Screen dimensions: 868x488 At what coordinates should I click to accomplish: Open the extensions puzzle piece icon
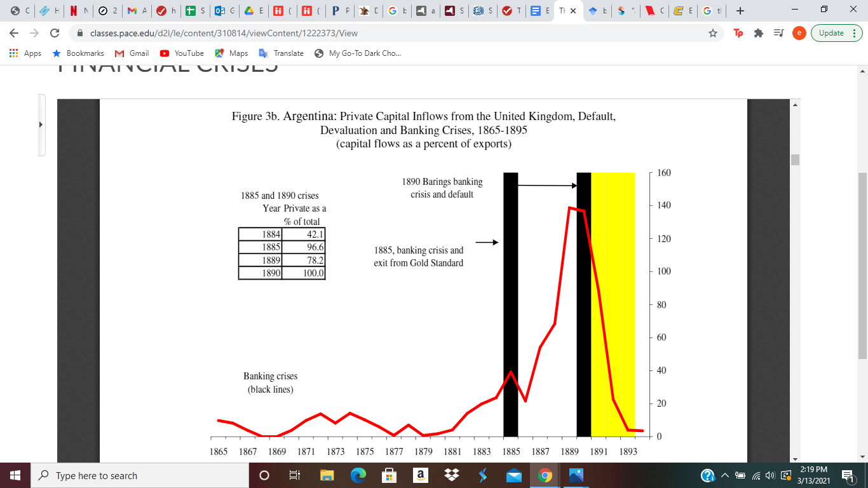[759, 32]
